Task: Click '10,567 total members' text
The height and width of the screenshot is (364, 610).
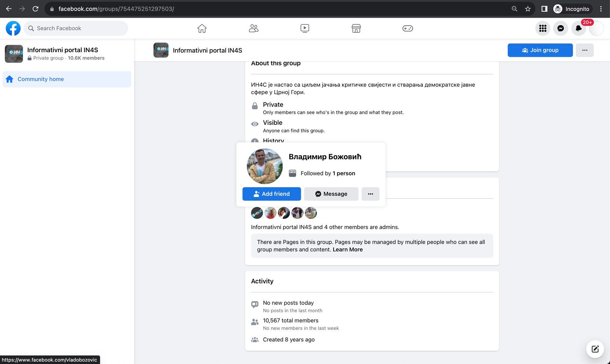Action: [x=291, y=321]
